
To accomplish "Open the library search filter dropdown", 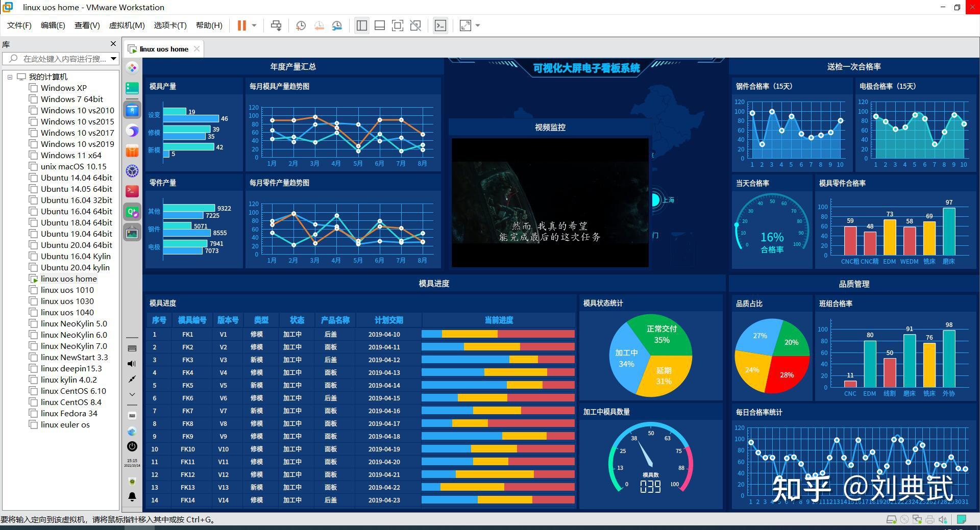I will coord(113,59).
